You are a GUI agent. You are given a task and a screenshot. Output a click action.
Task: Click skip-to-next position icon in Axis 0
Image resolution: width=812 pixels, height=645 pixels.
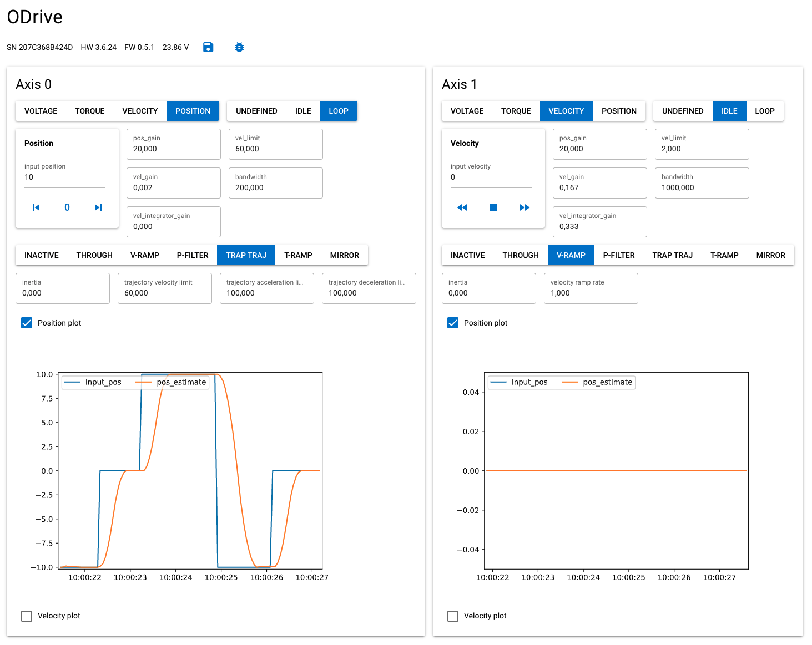pos(98,207)
